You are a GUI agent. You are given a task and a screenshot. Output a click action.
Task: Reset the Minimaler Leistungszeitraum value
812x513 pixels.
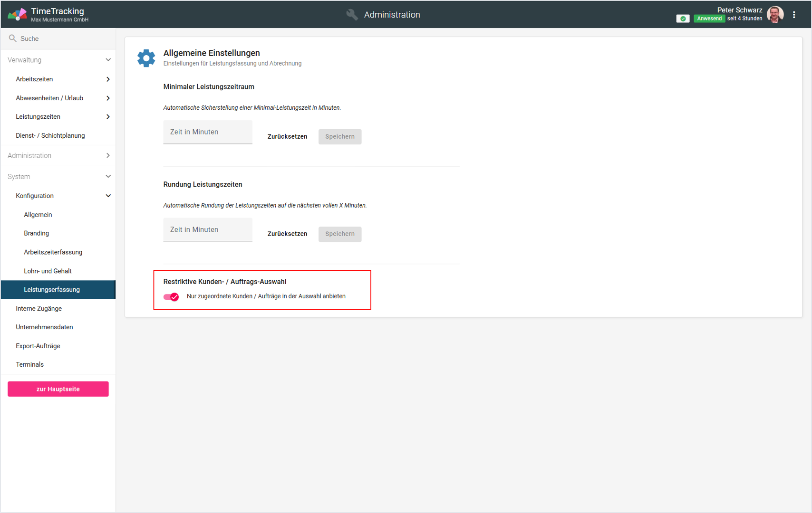[x=287, y=136]
